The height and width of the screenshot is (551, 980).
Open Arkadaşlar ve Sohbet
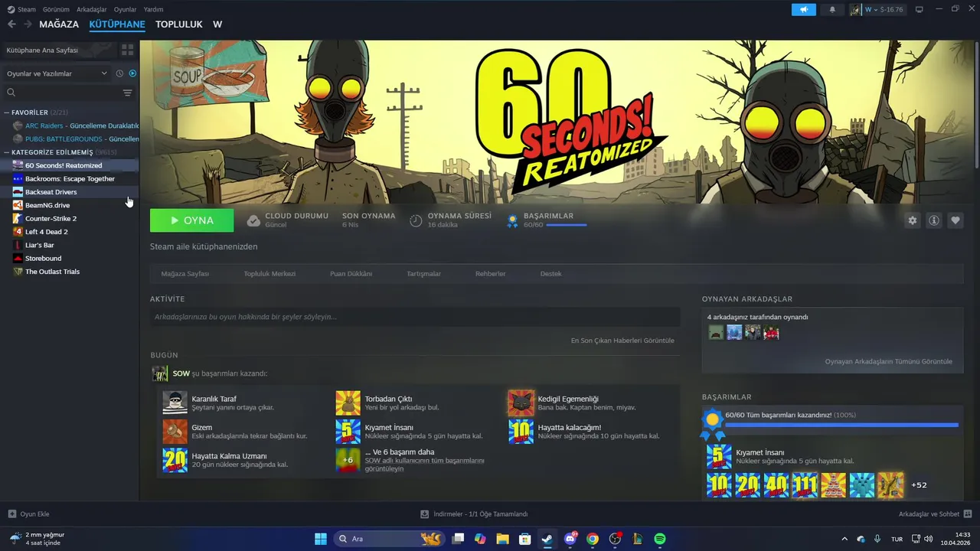(x=935, y=514)
